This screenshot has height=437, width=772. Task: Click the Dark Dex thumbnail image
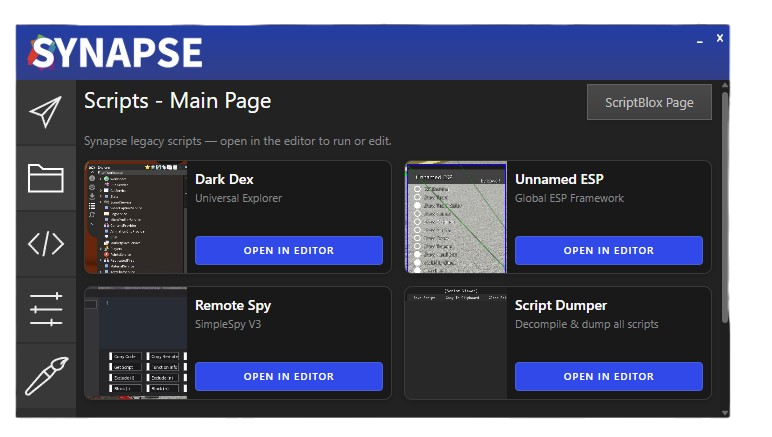point(136,217)
